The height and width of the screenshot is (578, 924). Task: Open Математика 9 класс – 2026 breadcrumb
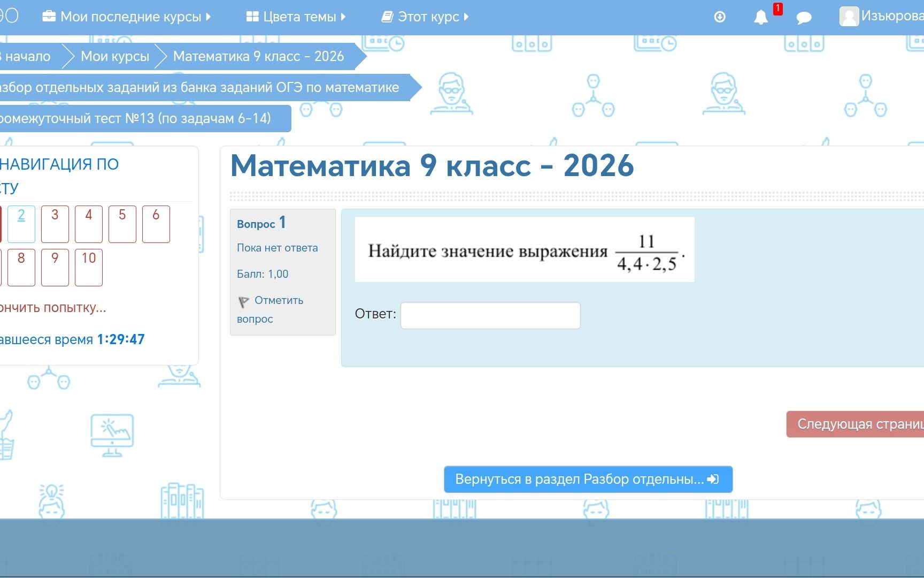[258, 56]
